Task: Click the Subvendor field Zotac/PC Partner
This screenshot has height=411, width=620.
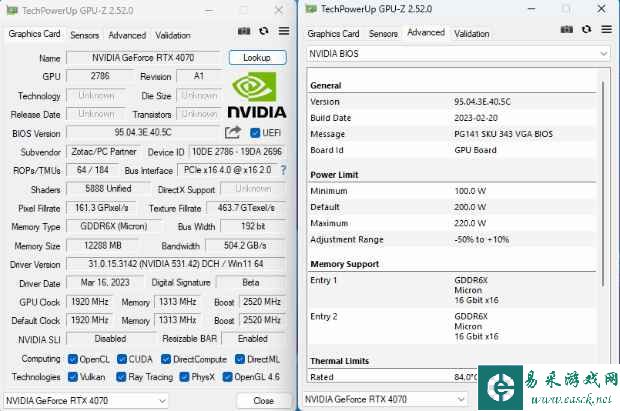Action: click(104, 152)
